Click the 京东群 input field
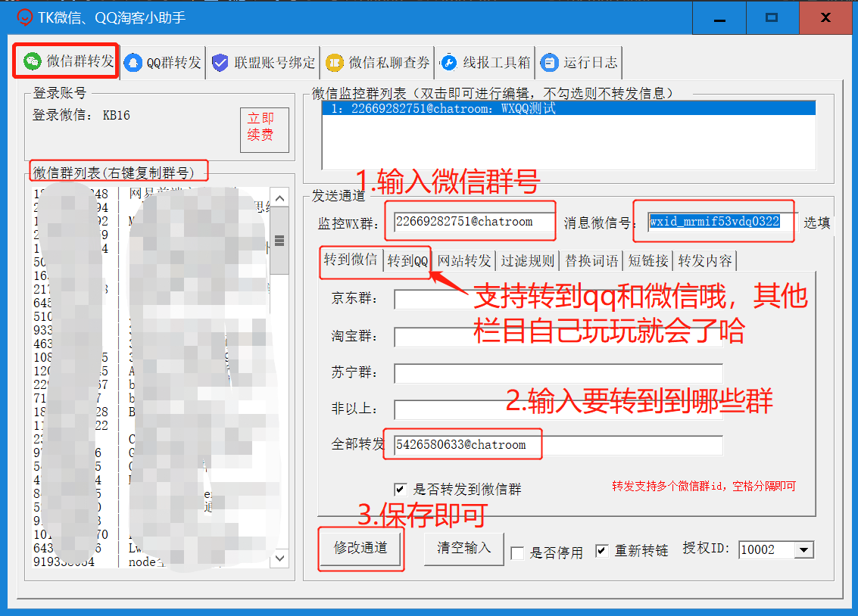This screenshot has height=616, width=858. pos(558,299)
